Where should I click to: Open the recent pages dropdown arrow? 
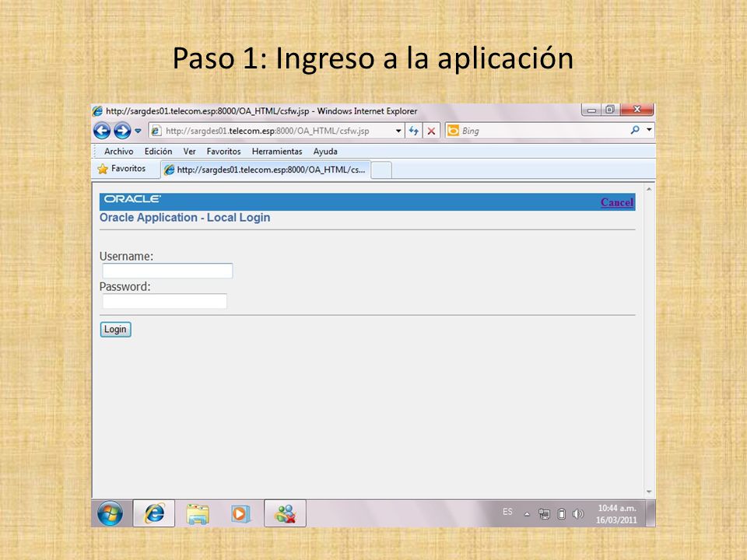138,131
